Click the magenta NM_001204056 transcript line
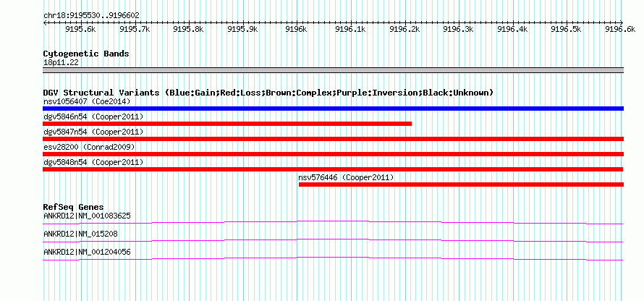This screenshot has height=301, width=644. click(333, 258)
